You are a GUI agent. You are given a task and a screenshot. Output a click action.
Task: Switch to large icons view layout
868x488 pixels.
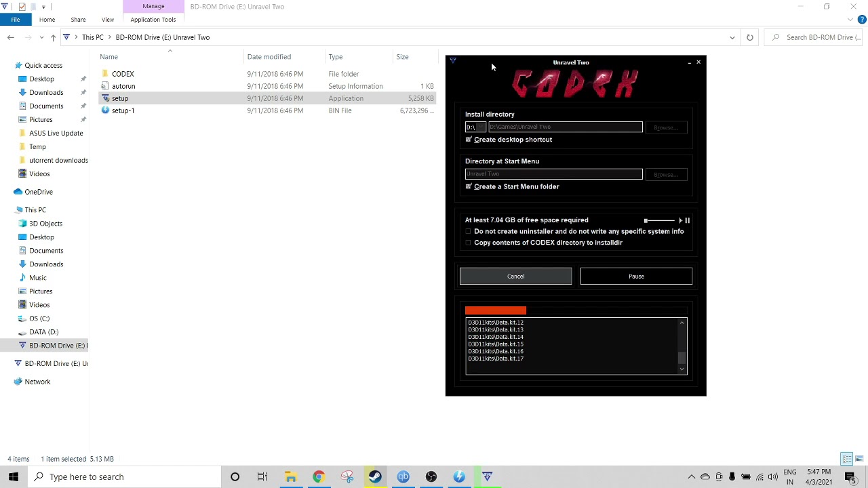(858, 459)
